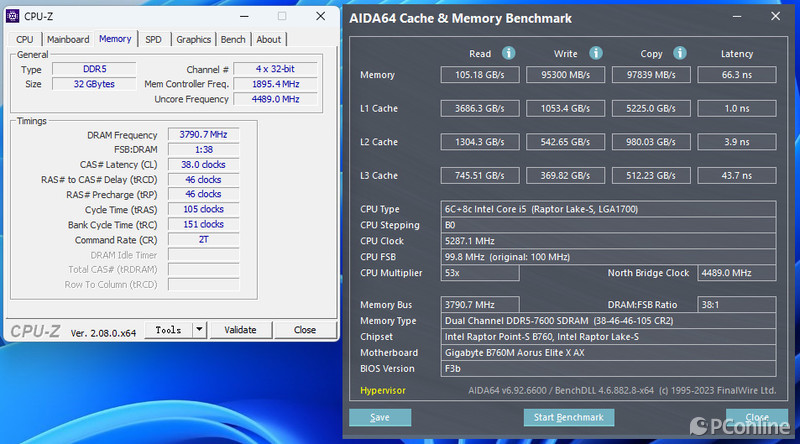Click the FSB:DRAM value 1:38
Screen dimensions: 800x444
tap(204, 150)
